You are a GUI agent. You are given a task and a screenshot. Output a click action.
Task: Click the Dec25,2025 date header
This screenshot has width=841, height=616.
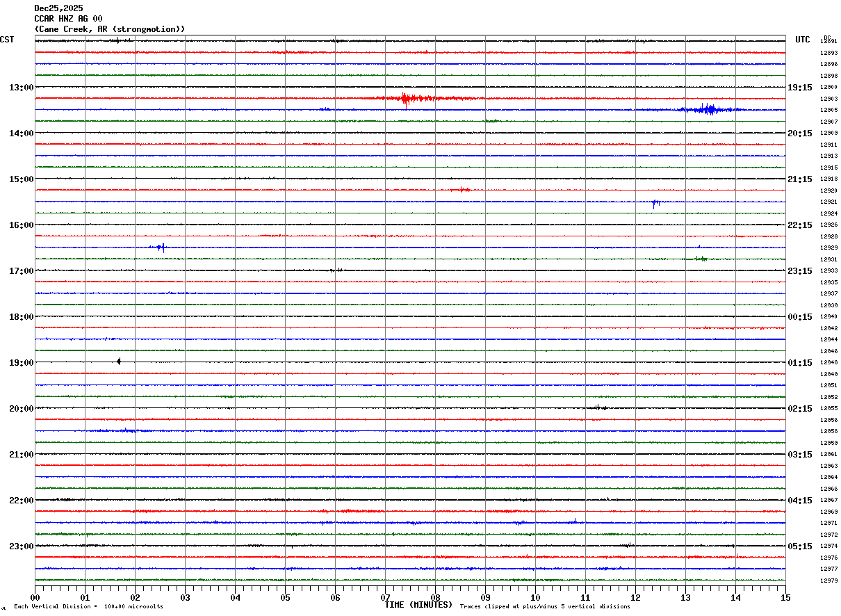(x=58, y=8)
